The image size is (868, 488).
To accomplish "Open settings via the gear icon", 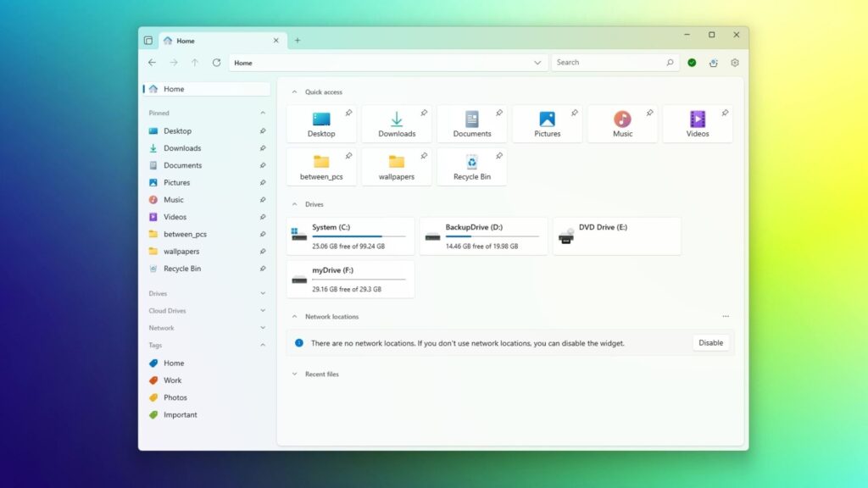I will pos(735,63).
